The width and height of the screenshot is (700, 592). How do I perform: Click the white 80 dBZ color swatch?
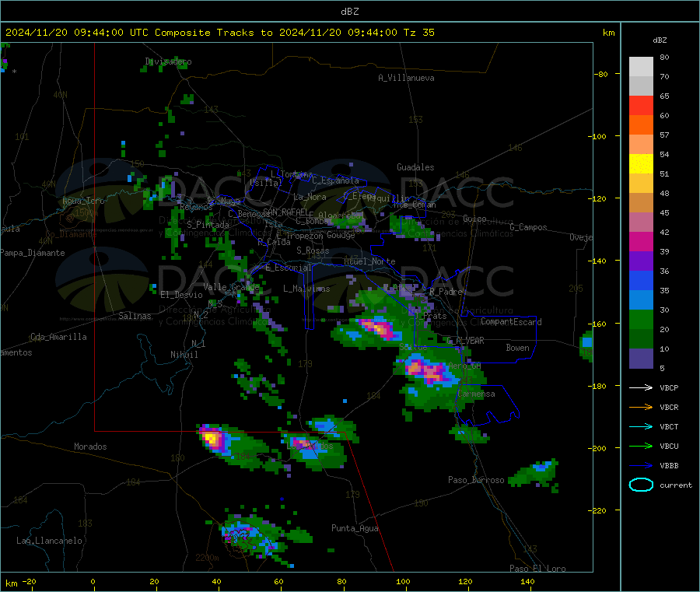(x=641, y=67)
